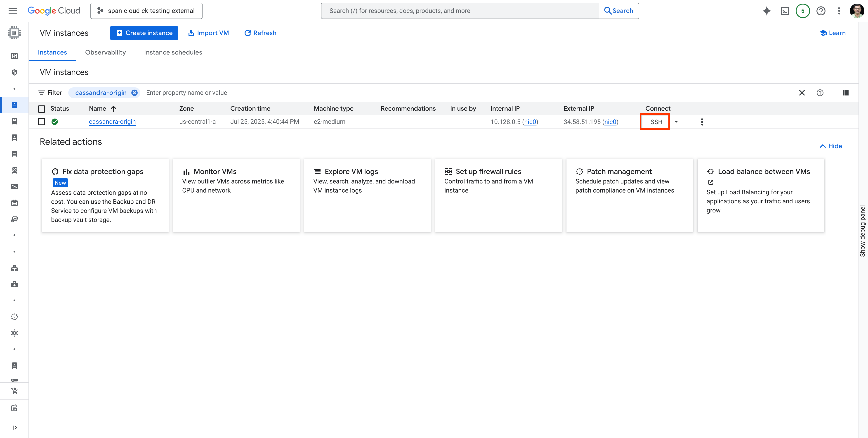
Task: Open Marketplace via sidebar cart icon
Action: click(14, 391)
